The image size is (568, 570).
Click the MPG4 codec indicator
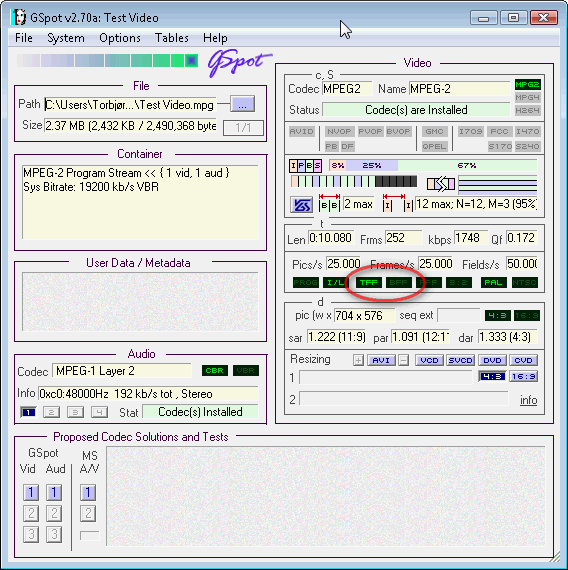pyautogui.click(x=528, y=97)
